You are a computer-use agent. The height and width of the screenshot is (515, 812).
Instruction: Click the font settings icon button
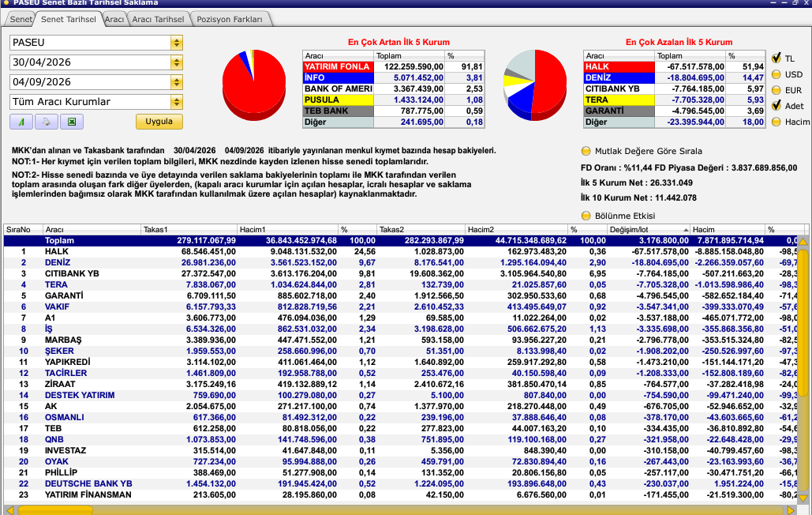[21, 122]
